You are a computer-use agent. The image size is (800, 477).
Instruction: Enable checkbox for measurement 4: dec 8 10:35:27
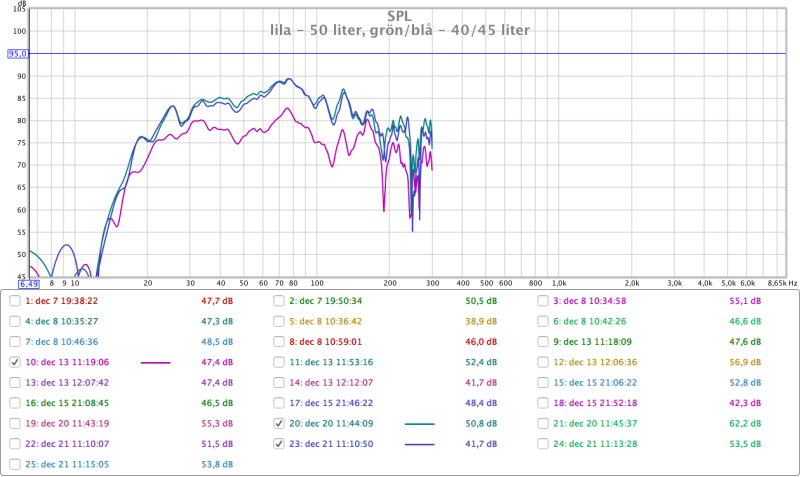(x=15, y=321)
